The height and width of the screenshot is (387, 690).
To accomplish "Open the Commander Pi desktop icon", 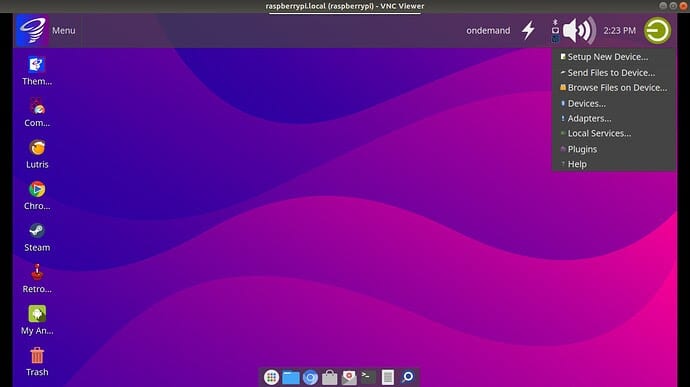I will pyautogui.click(x=37, y=112).
